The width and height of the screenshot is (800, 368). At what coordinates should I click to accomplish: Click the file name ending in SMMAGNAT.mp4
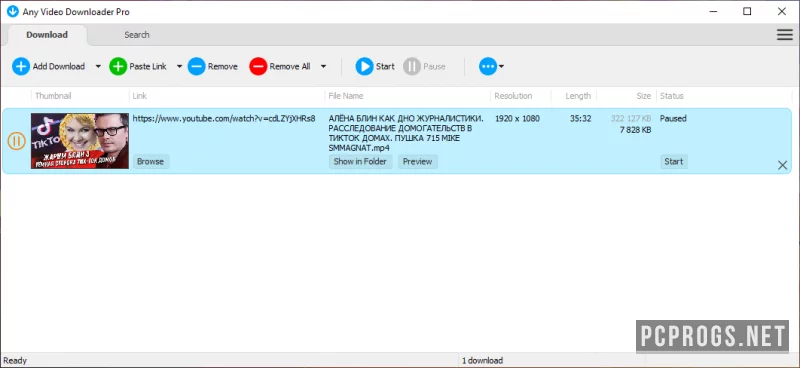[406, 133]
